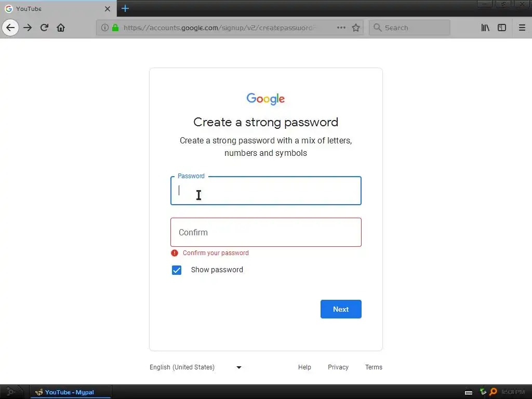Image resolution: width=532 pixels, height=399 pixels.
Task: Open the Help link in footer
Action: click(304, 367)
